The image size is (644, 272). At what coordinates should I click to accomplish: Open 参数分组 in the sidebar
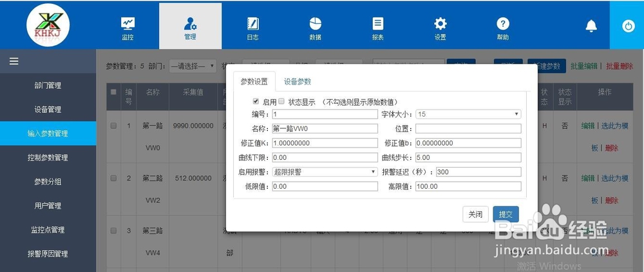[48, 182]
